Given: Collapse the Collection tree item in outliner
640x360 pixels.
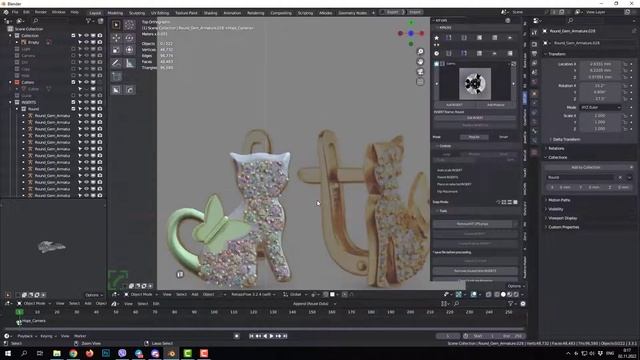Looking at the screenshot, I should 10,36.
